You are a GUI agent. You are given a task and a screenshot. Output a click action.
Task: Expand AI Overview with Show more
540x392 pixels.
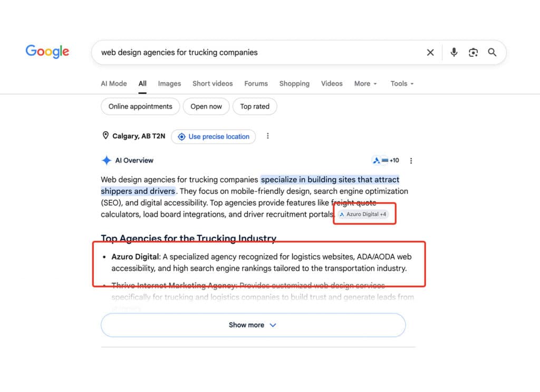[253, 325]
